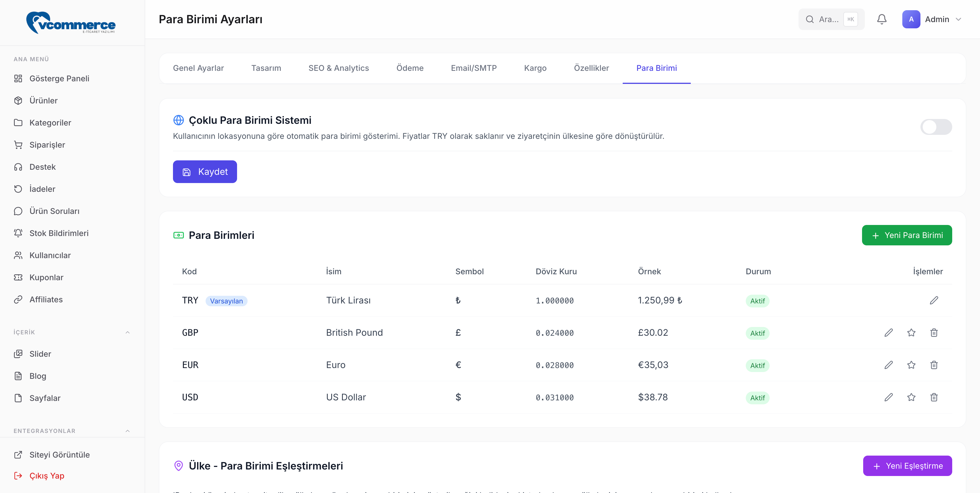
Task: Edit the TRY currency row
Action: click(x=933, y=300)
